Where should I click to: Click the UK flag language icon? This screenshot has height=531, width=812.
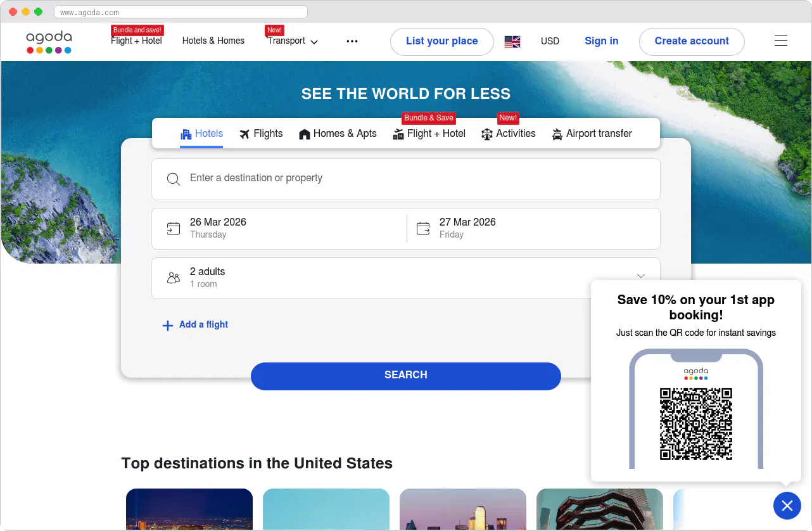click(x=512, y=42)
